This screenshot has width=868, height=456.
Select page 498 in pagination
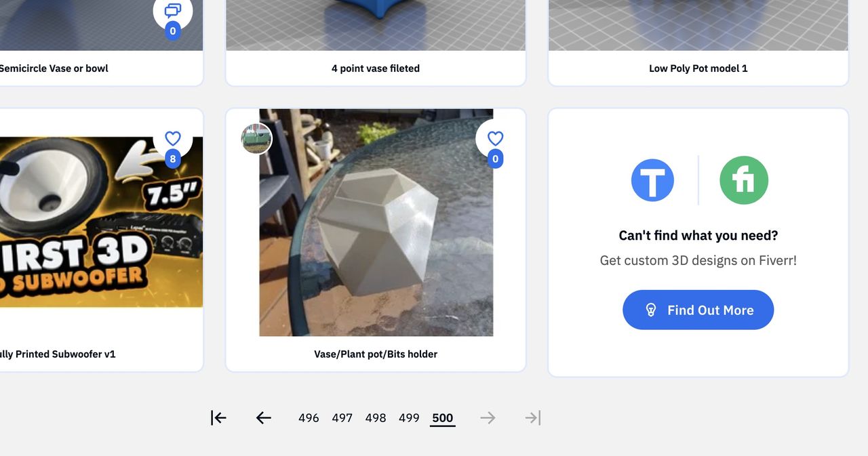tap(376, 418)
